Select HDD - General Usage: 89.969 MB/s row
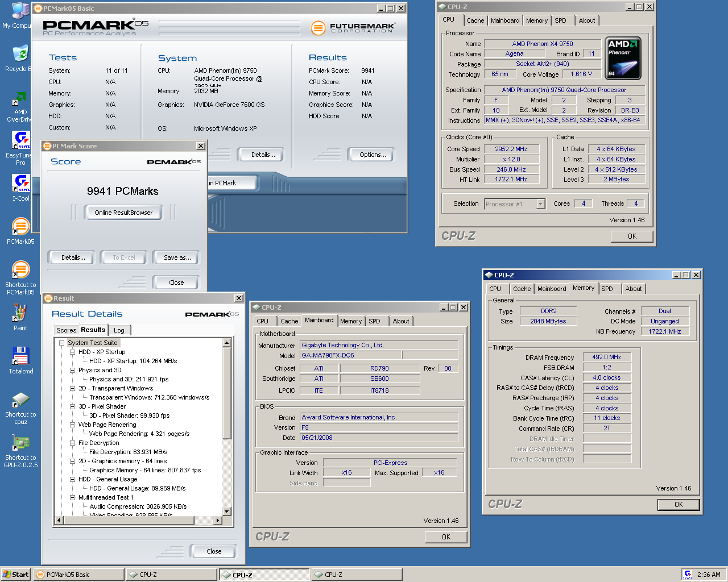 click(x=137, y=488)
